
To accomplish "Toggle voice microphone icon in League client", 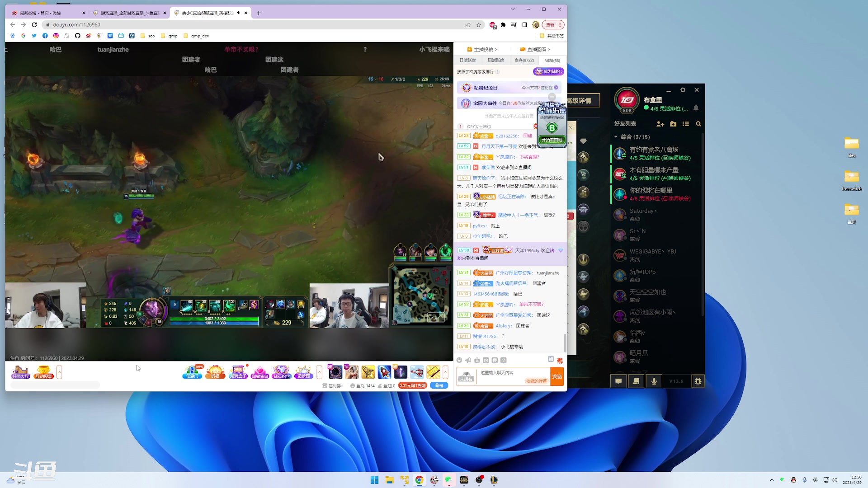I will (x=654, y=381).
